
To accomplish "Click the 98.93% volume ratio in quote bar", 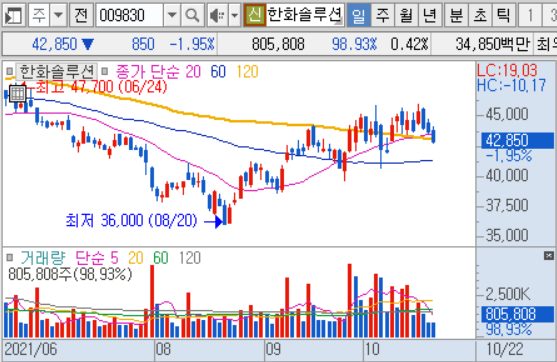I will (354, 44).
